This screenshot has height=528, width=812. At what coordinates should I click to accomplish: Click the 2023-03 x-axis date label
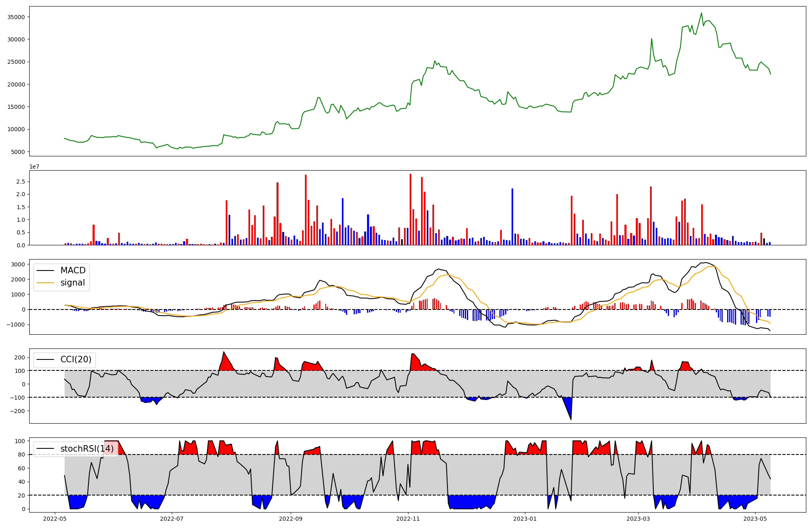pos(638,519)
